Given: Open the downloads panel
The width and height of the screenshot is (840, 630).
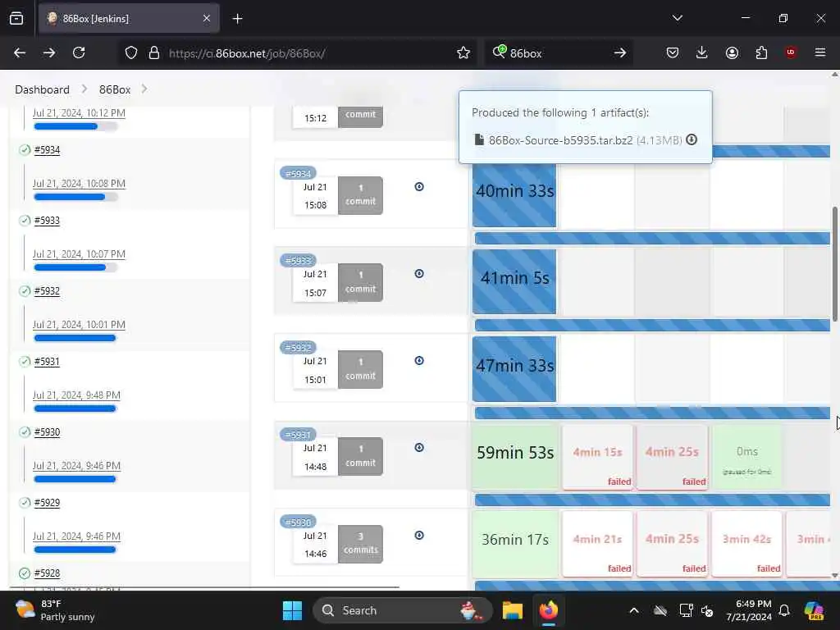Looking at the screenshot, I should click(702, 52).
